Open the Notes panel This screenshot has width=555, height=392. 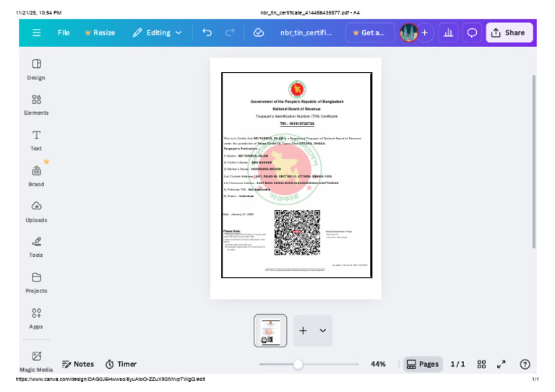pos(78,364)
